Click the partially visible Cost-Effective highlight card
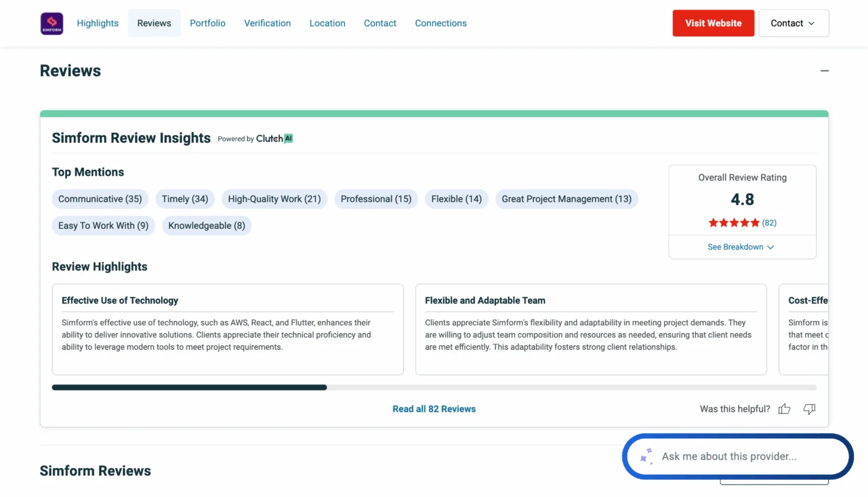 click(x=804, y=330)
